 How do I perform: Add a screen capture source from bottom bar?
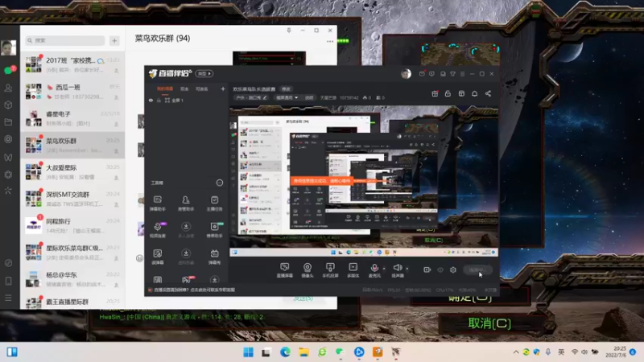click(285, 270)
